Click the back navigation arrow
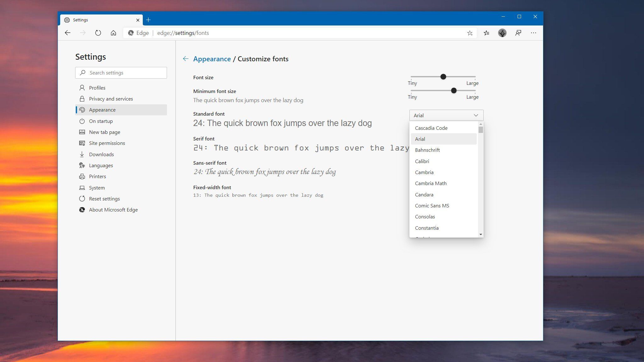This screenshot has width=644, height=362. [68, 33]
